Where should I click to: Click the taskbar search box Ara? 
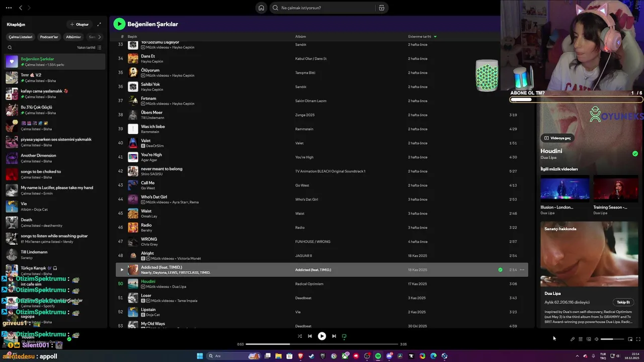pyautogui.click(x=234, y=356)
